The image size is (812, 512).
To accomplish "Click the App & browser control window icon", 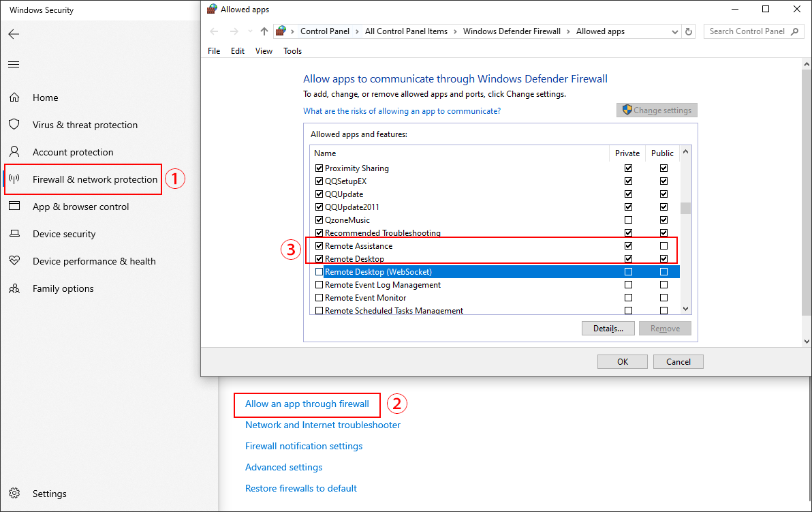I will click(x=14, y=206).
